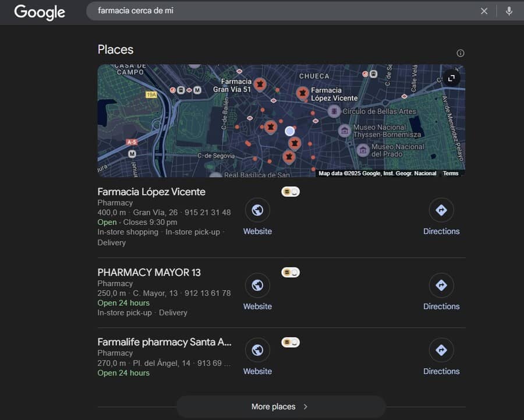Viewport: 524px width, 420px height.
Task: Click the Website globe icon for PHARMACY MAYOR 13
Action: pyautogui.click(x=257, y=285)
